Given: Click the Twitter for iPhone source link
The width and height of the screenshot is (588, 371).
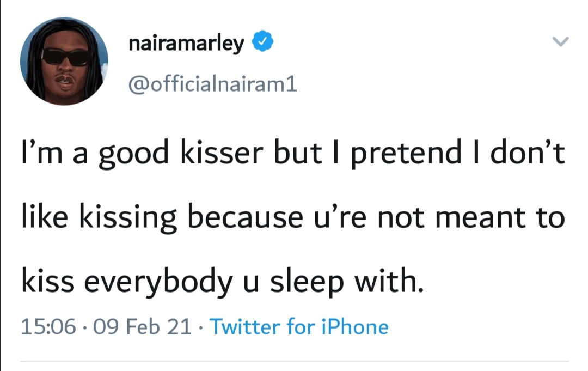Looking at the screenshot, I should click(x=299, y=327).
